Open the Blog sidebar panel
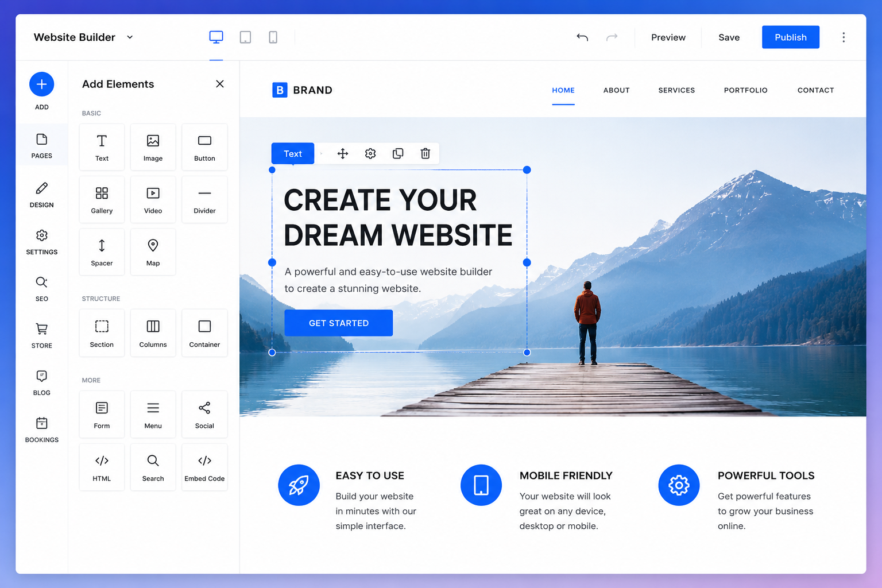882x588 pixels. tap(42, 384)
